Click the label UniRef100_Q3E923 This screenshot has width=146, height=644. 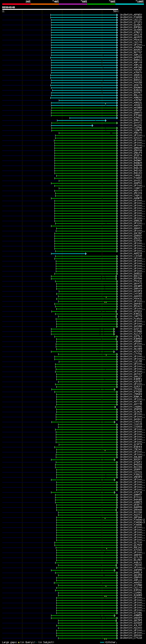click(x=131, y=77)
